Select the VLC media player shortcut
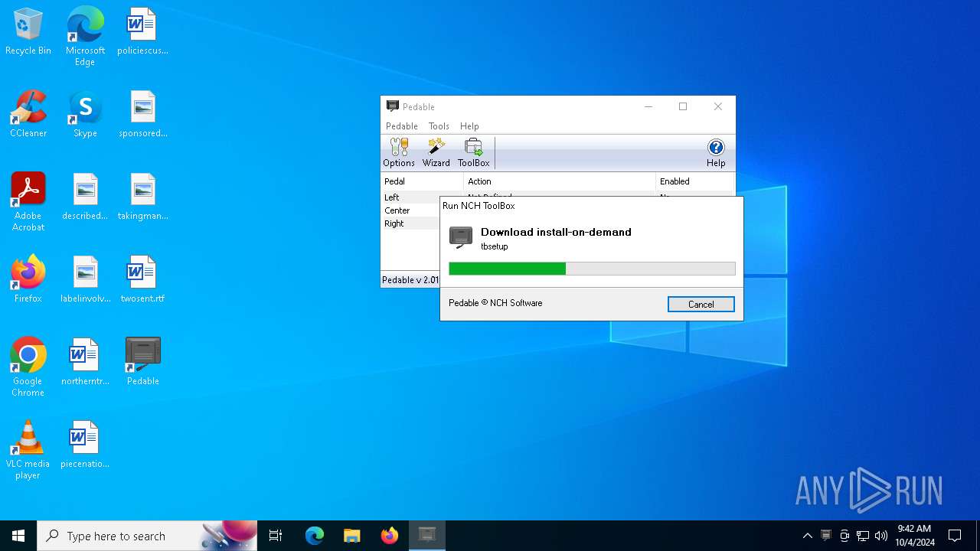This screenshot has height=551, width=980. click(x=28, y=450)
